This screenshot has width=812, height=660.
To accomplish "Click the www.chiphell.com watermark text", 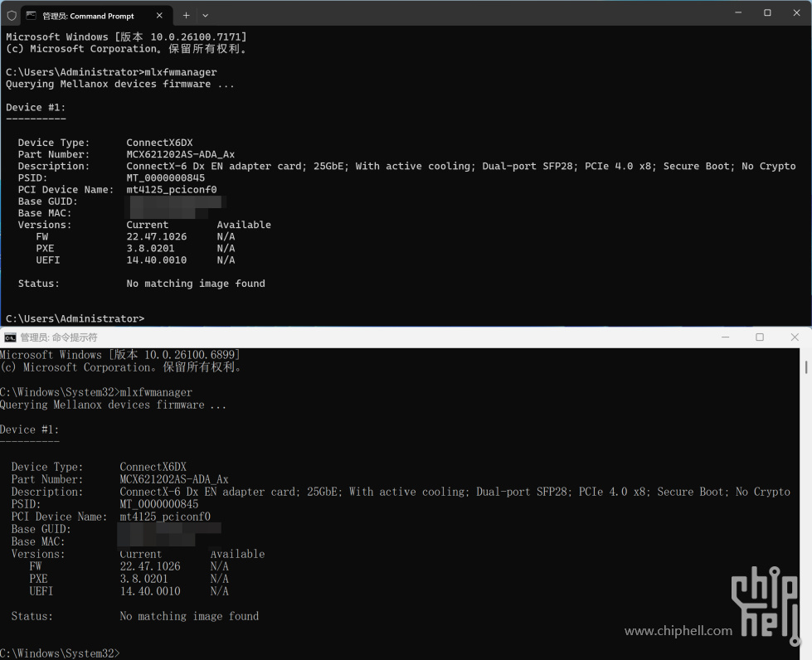I will [x=678, y=631].
